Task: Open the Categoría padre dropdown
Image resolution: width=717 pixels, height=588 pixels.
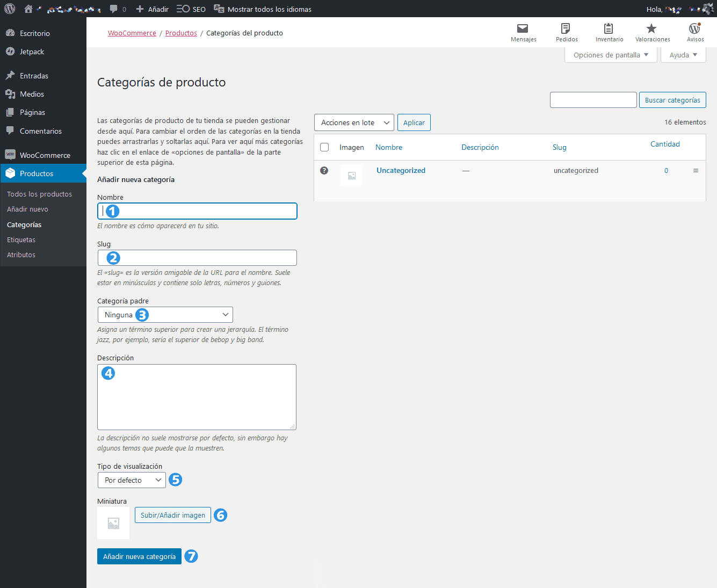Action: (x=165, y=314)
